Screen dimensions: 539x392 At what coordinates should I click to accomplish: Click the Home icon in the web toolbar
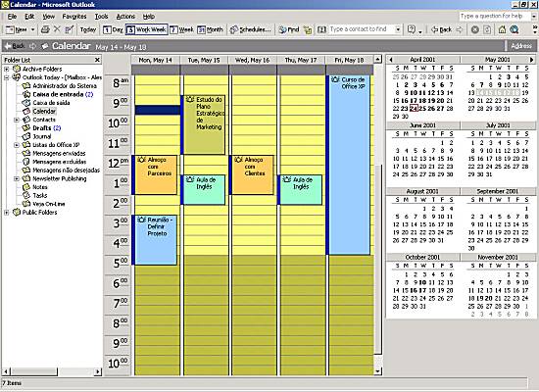(x=502, y=29)
